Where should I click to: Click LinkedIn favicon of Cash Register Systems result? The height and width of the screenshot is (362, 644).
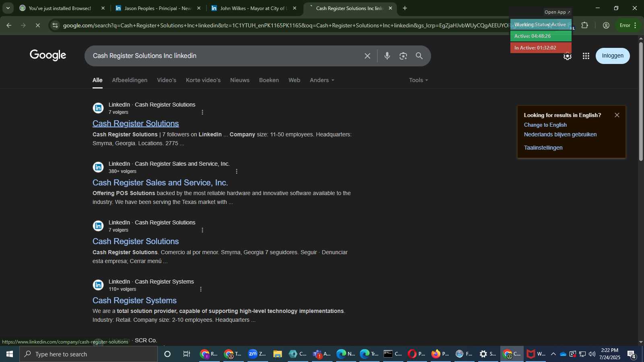click(x=98, y=285)
